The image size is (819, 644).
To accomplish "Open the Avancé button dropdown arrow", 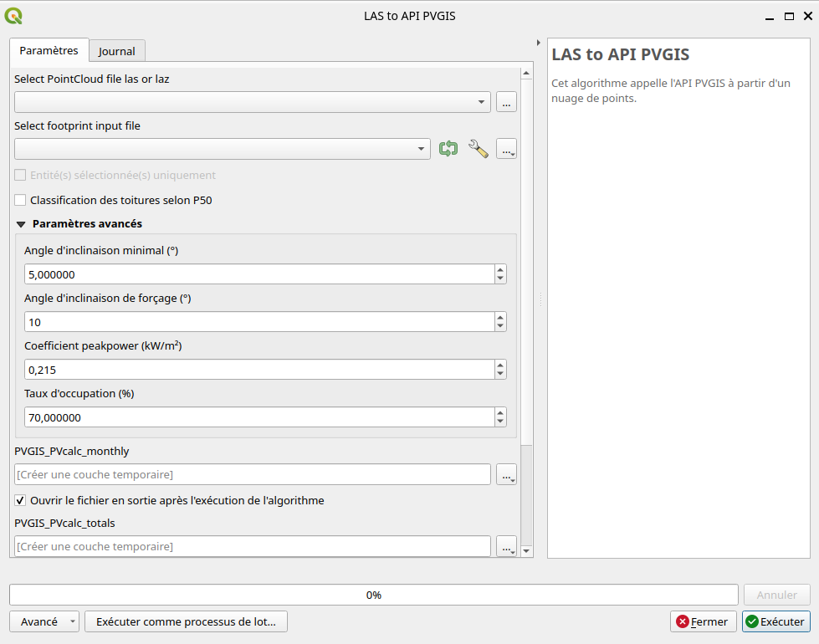I will click(x=73, y=621).
